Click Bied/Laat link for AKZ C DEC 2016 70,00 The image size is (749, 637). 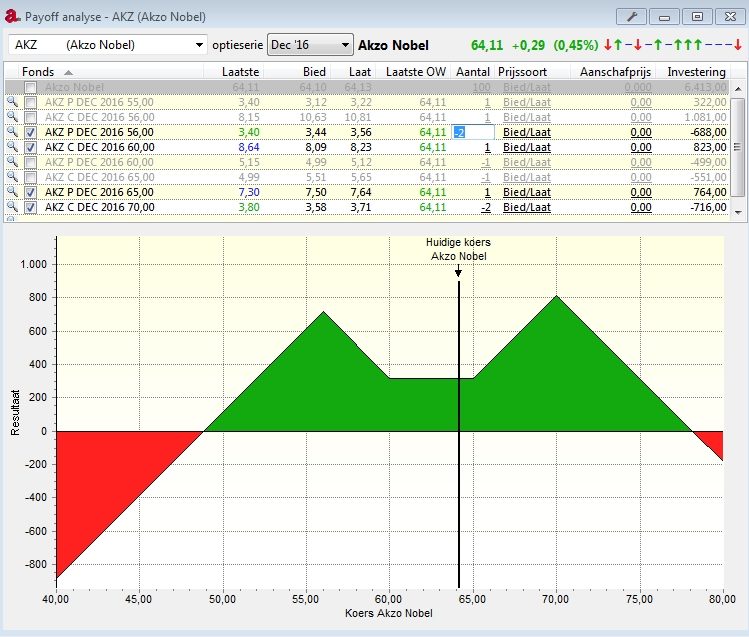click(526, 207)
